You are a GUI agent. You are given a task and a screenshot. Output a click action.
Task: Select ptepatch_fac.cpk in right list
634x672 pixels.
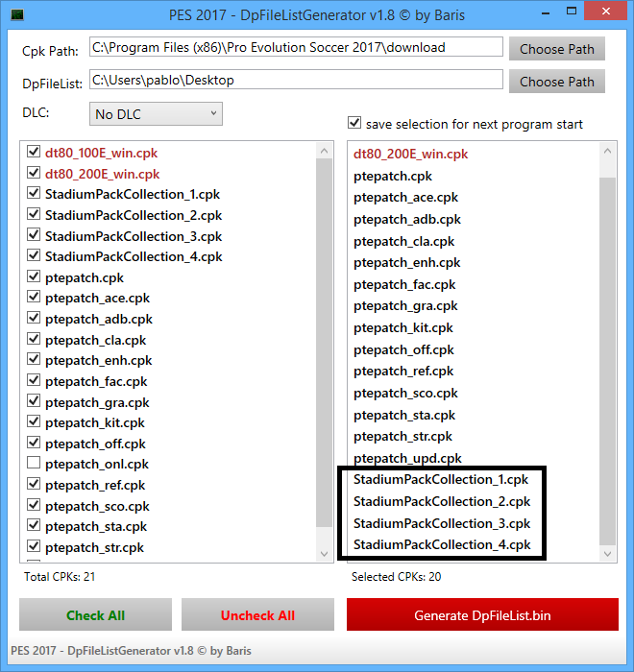pyautogui.click(x=404, y=284)
